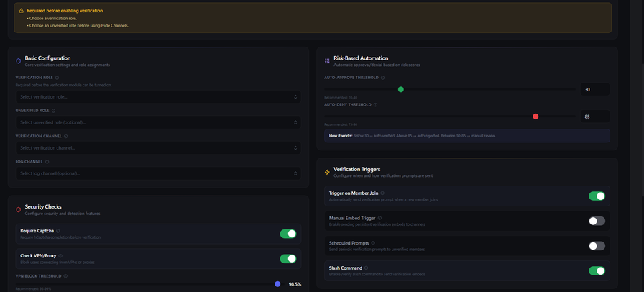The width and height of the screenshot is (644, 292).
Task: Disable the Require Captcha toggle
Action: [287, 234]
